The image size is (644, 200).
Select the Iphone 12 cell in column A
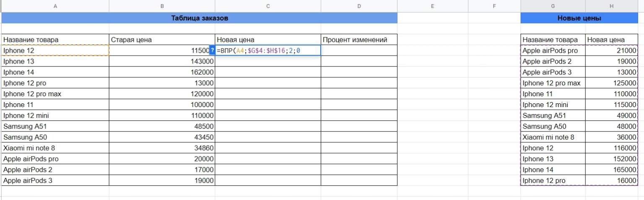[55, 50]
